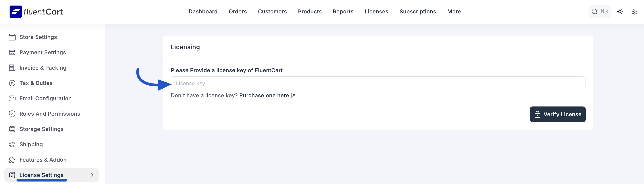Expand external link icon next to Purchase one here
644x184 pixels.
point(294,95)
